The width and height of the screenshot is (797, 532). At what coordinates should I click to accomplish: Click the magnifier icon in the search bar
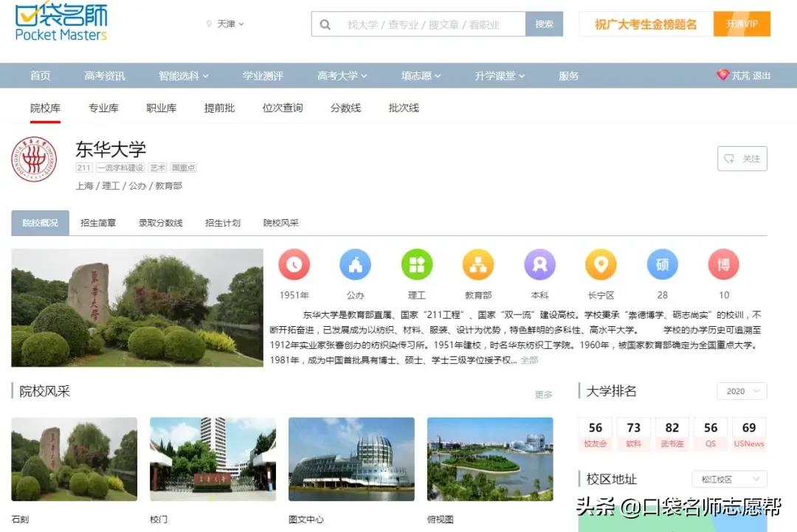[x=325, y=24]
